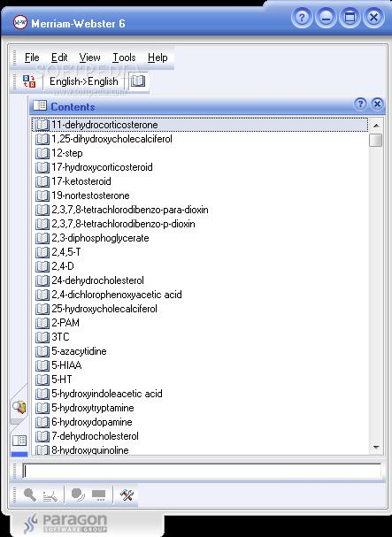Open the Edit menu
Screen dimensions: 392x537
click(59, 58)
